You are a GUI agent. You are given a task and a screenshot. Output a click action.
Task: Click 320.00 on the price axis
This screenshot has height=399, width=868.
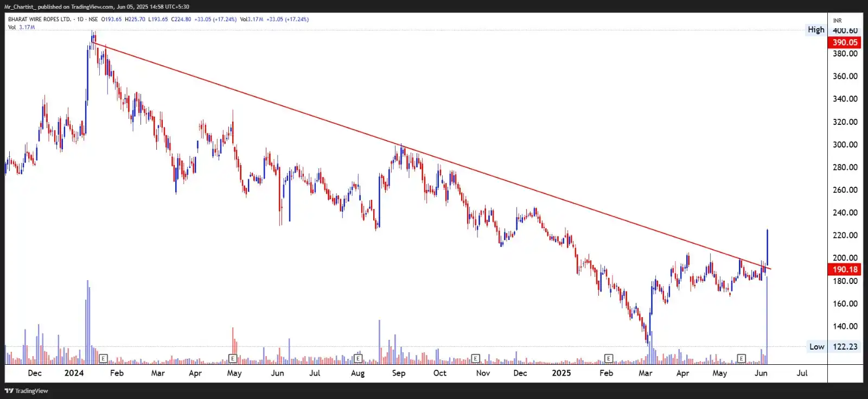point(845,122)
